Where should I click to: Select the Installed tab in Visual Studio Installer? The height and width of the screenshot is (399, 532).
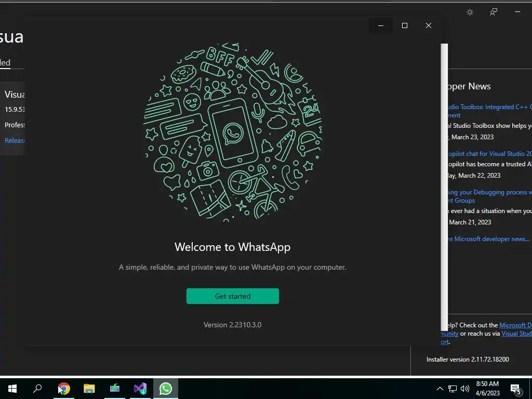pyautogui.click(x=5, y=62)
